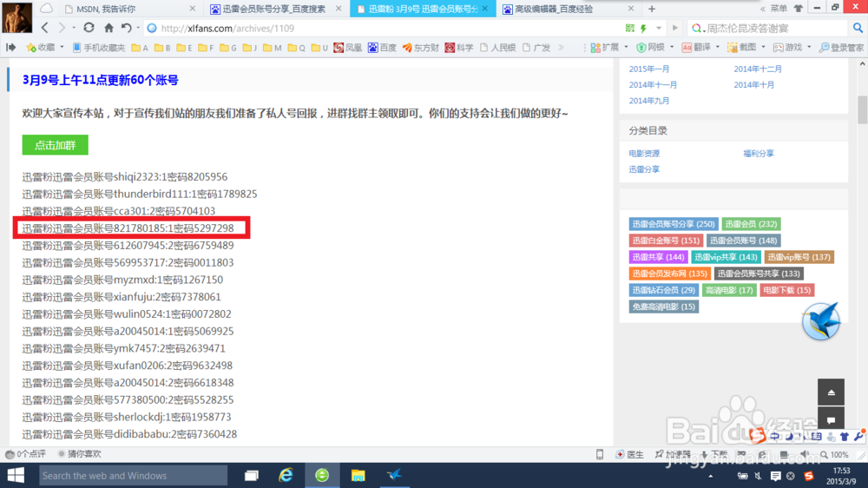Open the 2015年一月 archive link
This screenshot has height=488, width=868.
pos(648,69)
